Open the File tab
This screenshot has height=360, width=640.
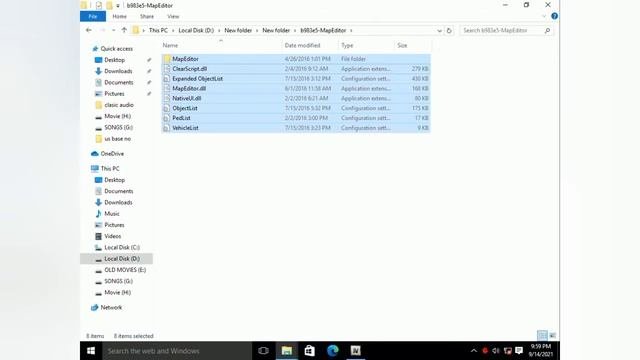tap(93, 16)
